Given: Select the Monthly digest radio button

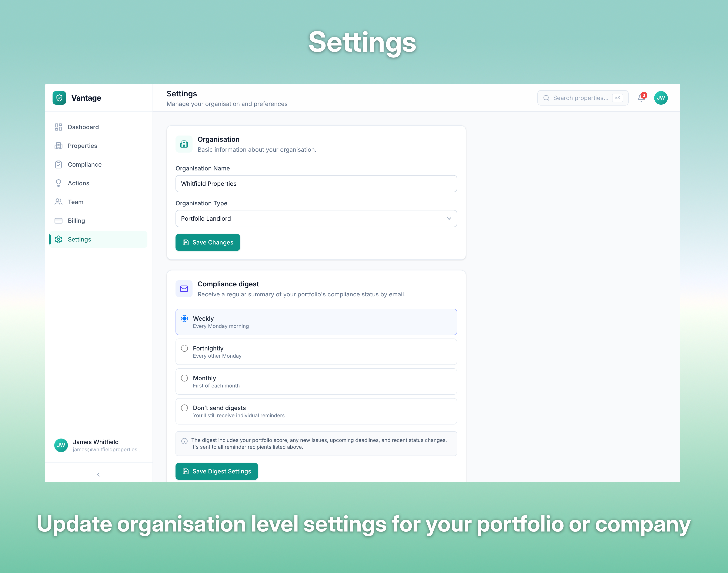Looking at the screenshot, I should point(184,379).
